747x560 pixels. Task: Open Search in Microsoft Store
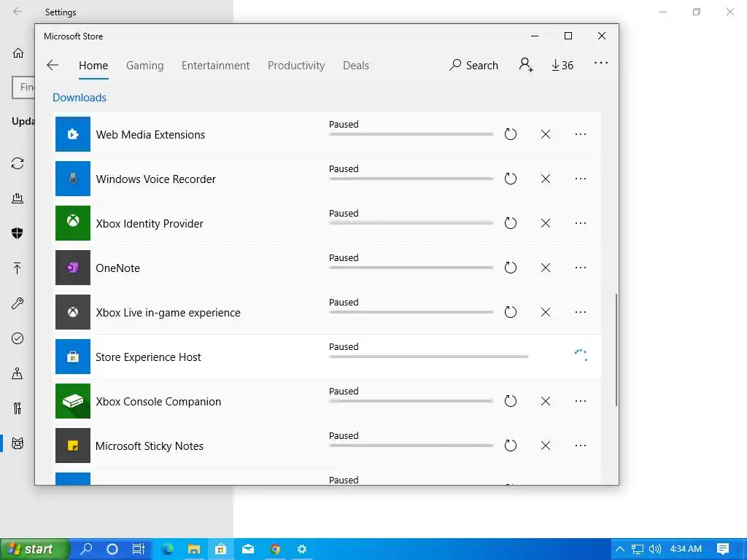tap(473, 65)
